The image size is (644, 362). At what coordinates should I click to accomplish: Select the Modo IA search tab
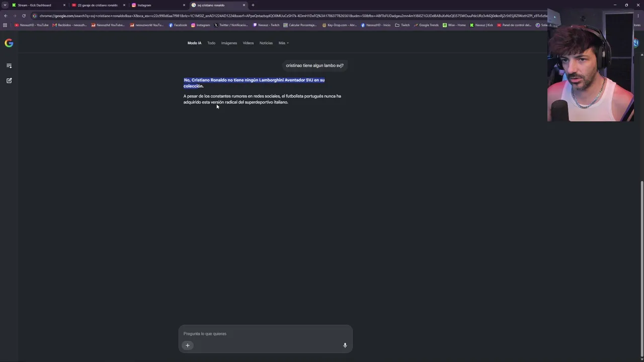click(194, 43)
